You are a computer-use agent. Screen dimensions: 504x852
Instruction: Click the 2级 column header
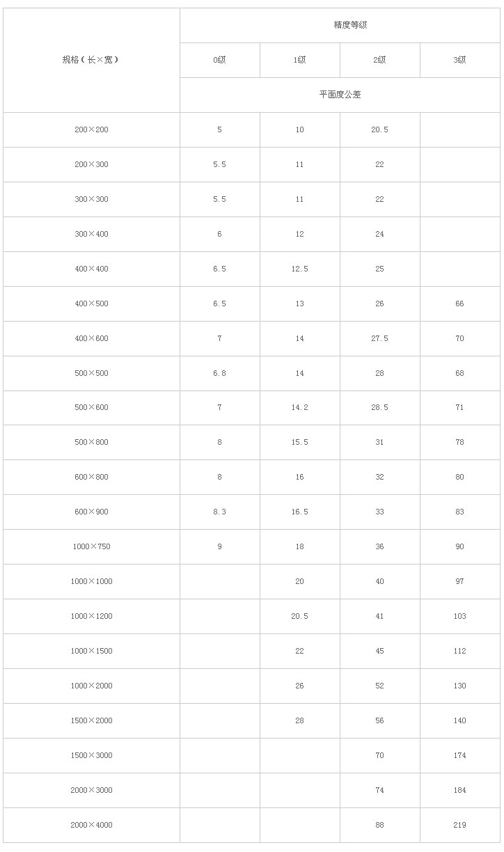[380, 60]
